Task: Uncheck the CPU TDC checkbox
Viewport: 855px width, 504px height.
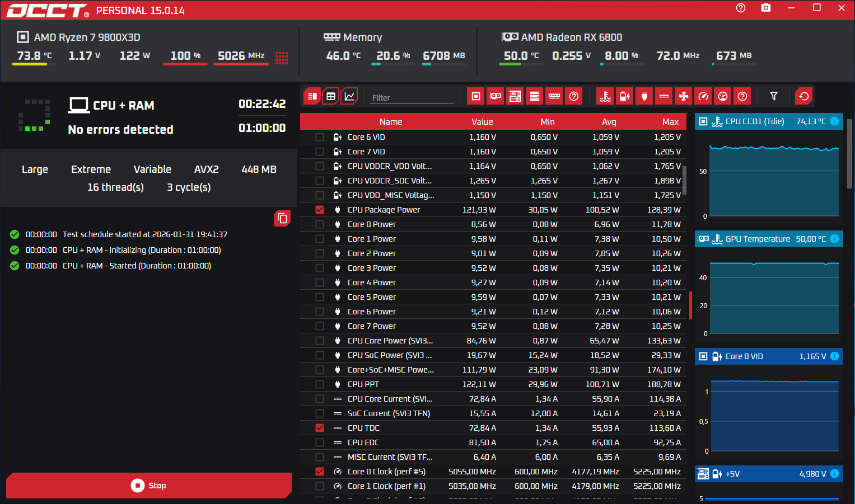Action: coord(320,428)
